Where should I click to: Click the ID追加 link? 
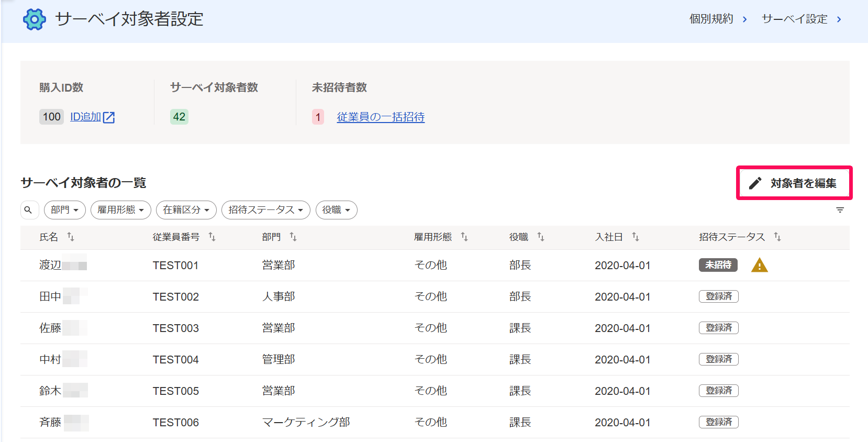coord(85,117)
